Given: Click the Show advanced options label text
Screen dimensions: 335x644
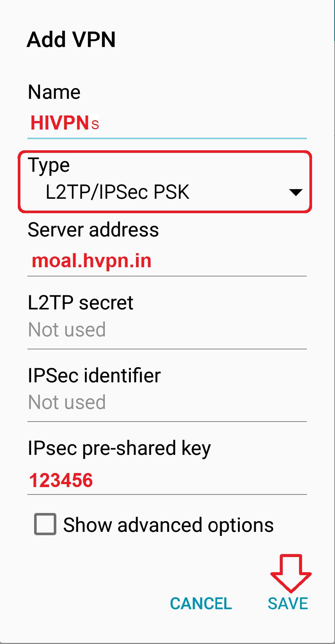Looking at the screenshot, I should pos(168,525).
